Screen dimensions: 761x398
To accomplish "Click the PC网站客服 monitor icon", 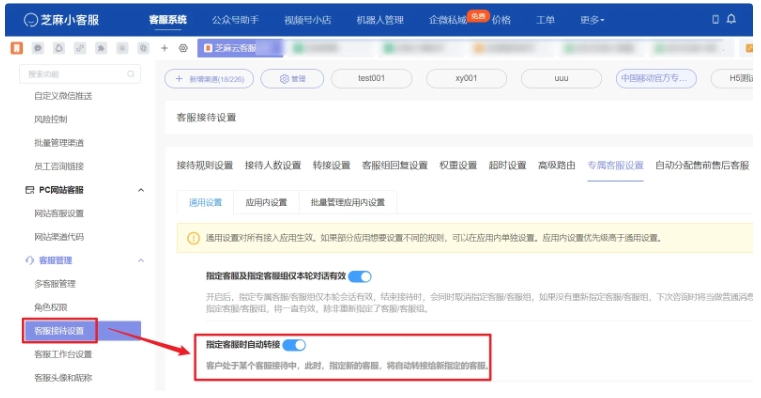I will coord(30,190).
